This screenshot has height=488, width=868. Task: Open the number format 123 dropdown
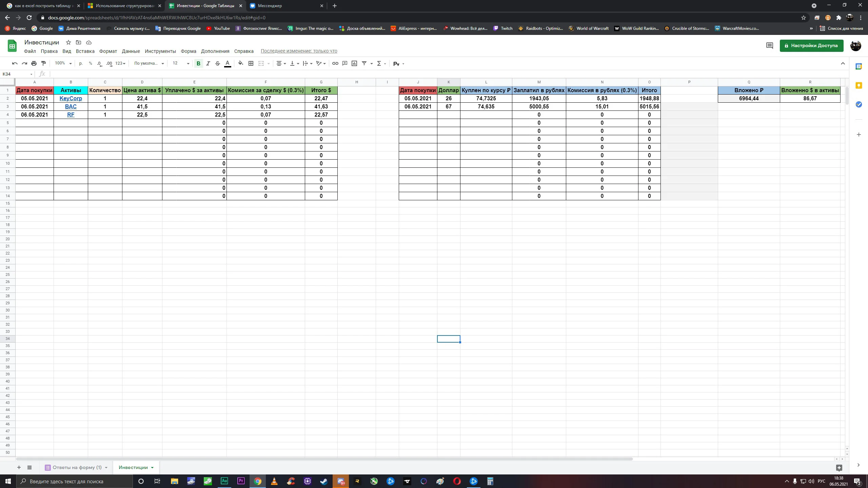pos(120,63)
